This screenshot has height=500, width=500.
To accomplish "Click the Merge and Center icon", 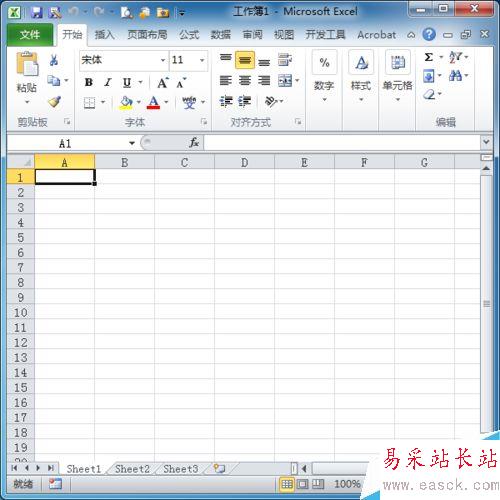I will [x=285, y=80].
